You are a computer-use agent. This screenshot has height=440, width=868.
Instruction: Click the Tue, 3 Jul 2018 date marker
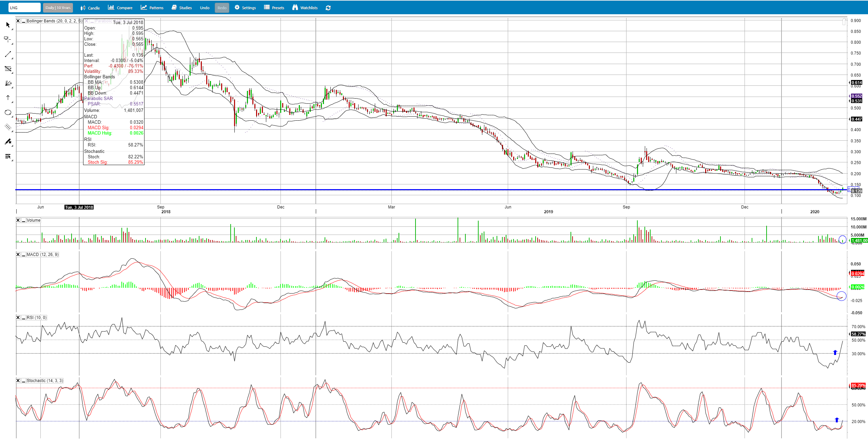pos(79,207)
